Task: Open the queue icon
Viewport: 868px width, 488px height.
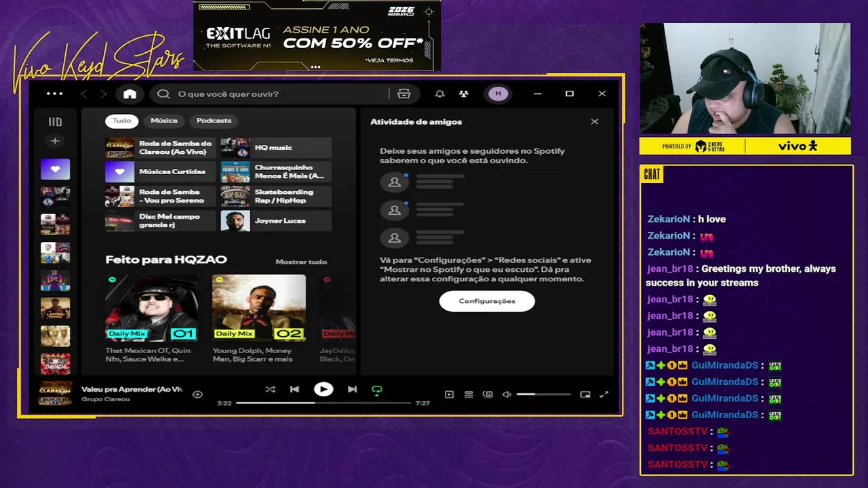Action: (x=468, y=394)
